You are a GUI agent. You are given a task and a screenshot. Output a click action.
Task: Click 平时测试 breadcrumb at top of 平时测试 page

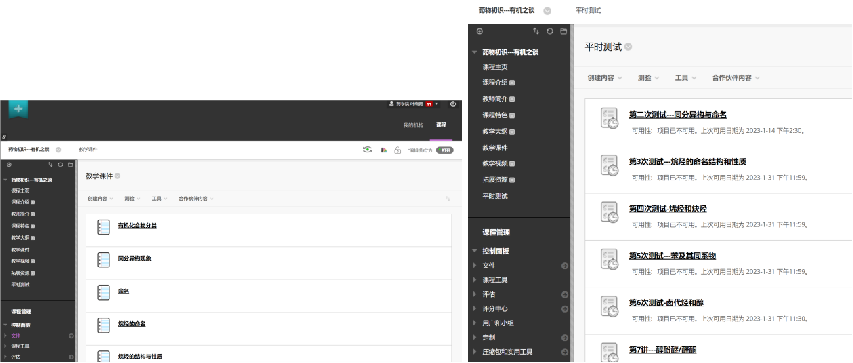click(588, 10)
